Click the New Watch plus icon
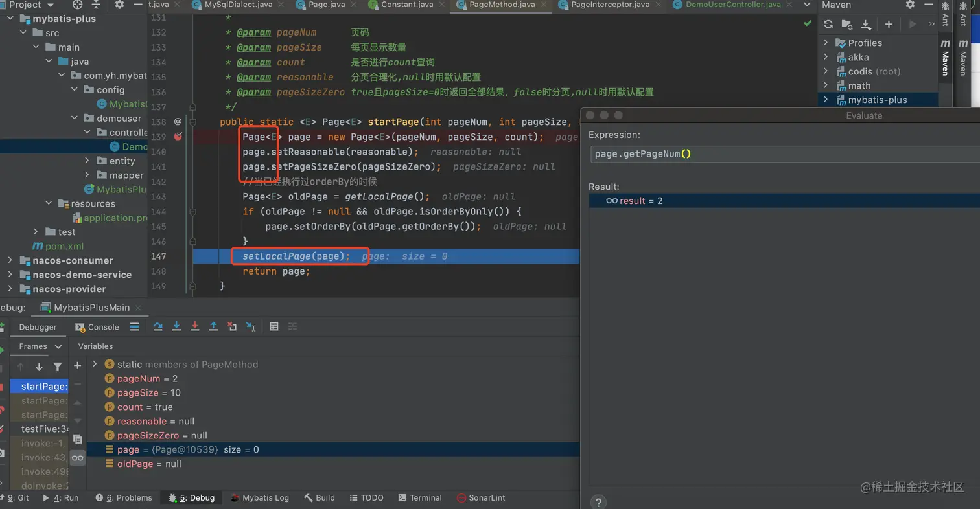 click(x=77, y=365)
